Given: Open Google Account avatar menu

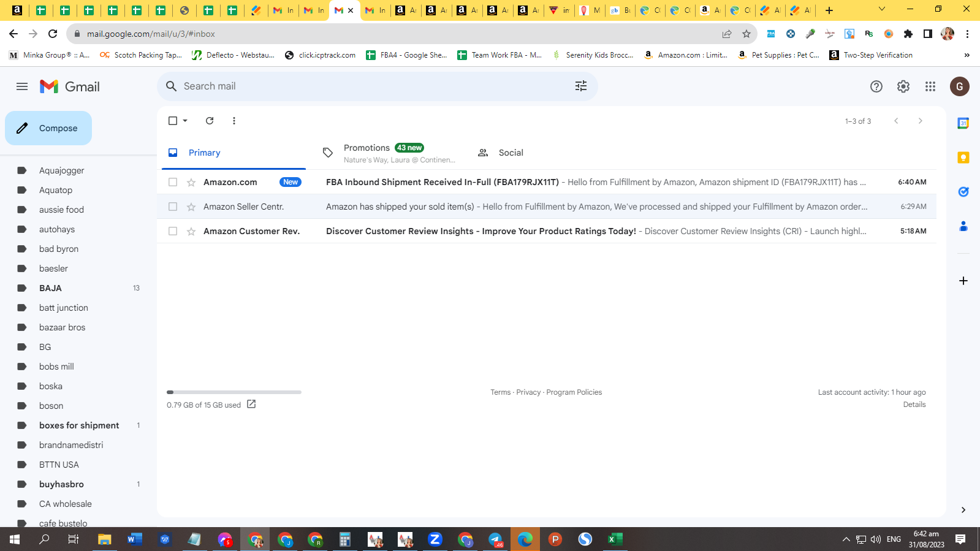Looking at the screenshot, I should [x=960, y=86].
